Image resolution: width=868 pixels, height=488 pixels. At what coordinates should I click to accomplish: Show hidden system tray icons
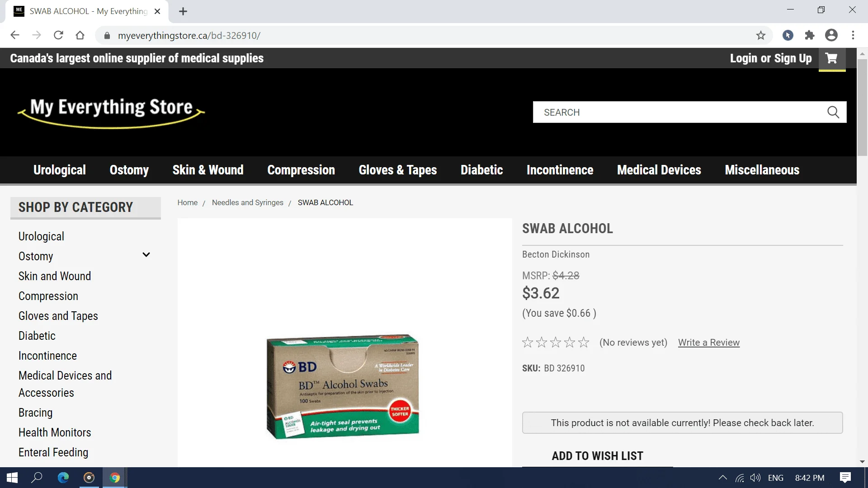[722, 478]
